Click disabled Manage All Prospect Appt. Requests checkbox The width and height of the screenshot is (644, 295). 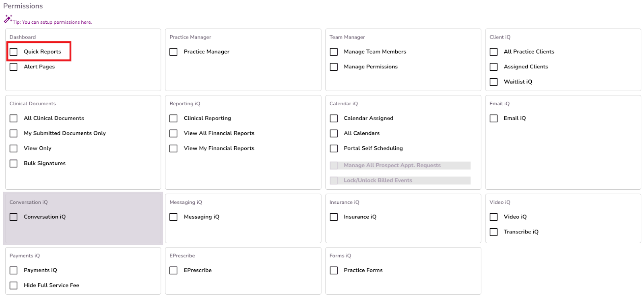pyautogui.click(x=334, y=166)
